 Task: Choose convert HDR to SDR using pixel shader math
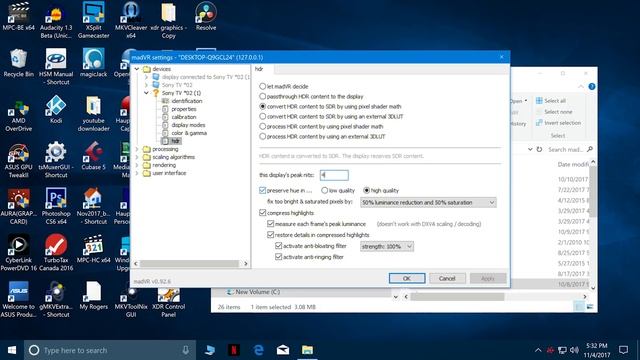pos(262,107)
